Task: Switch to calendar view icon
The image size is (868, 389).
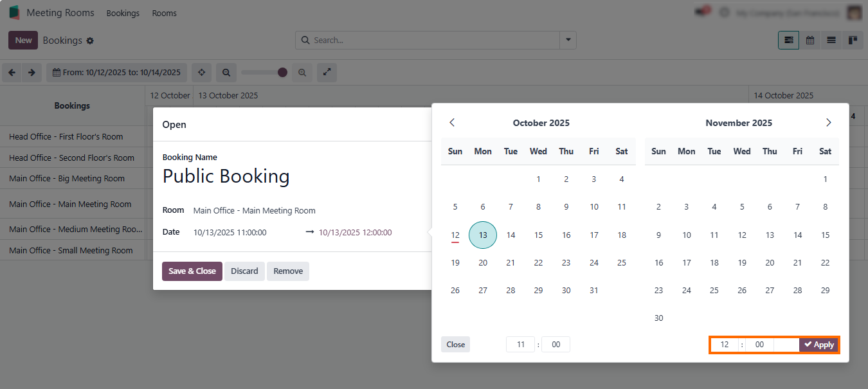Action: pyautogui.click(x=810, y=40)
